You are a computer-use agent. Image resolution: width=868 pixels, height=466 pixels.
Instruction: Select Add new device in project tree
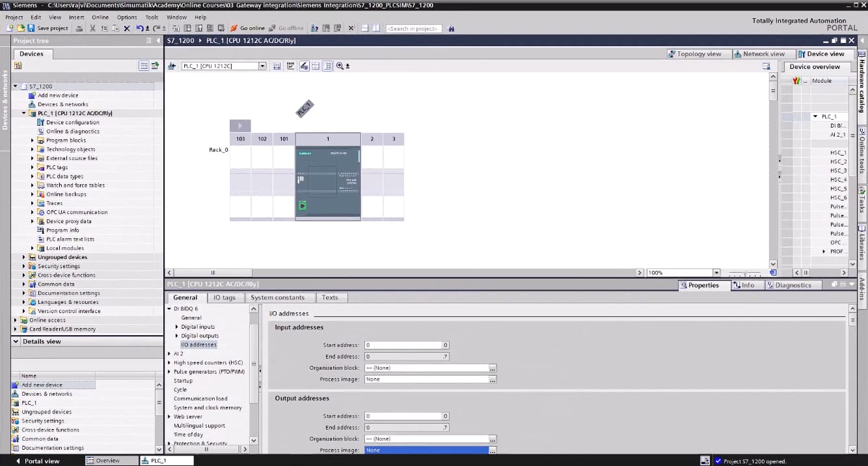pos(58,95)
